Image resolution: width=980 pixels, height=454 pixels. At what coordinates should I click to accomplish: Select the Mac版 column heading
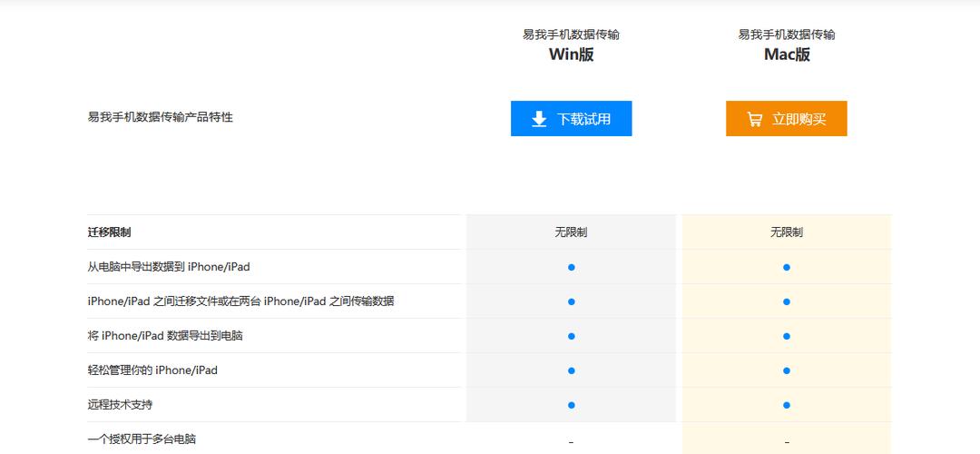[x=787, y=54]
